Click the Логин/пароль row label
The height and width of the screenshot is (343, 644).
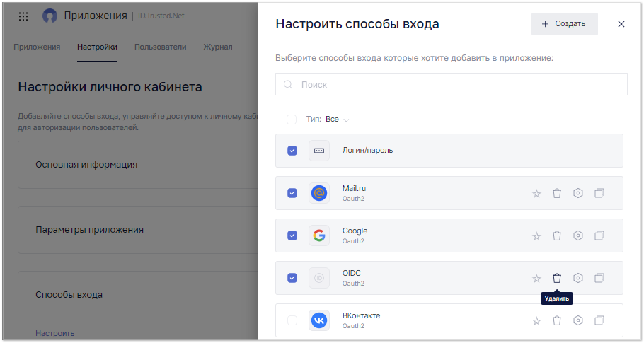click(367, 150)
